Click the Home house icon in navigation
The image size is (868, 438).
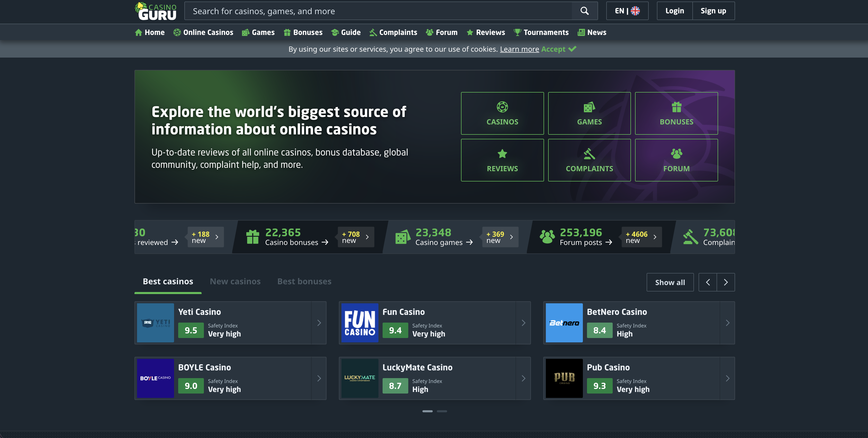tap(138, 32)
